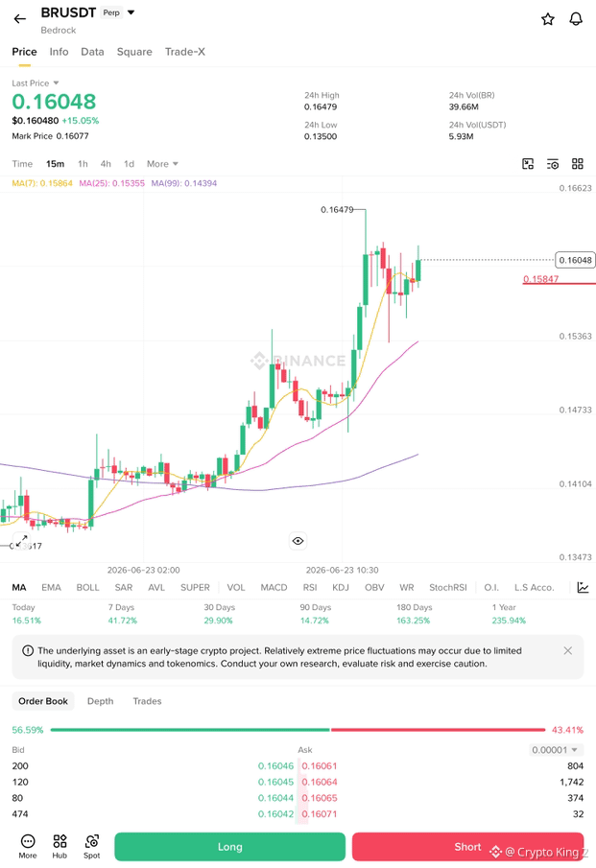Switch to the Data tab
This screenshot has width=596, height=868.
point(92,52)
